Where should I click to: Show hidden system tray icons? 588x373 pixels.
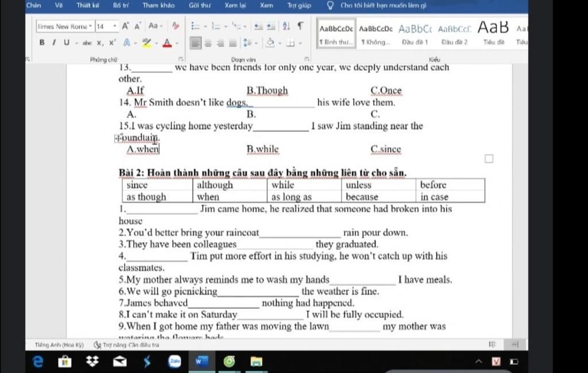coord(478,362)
